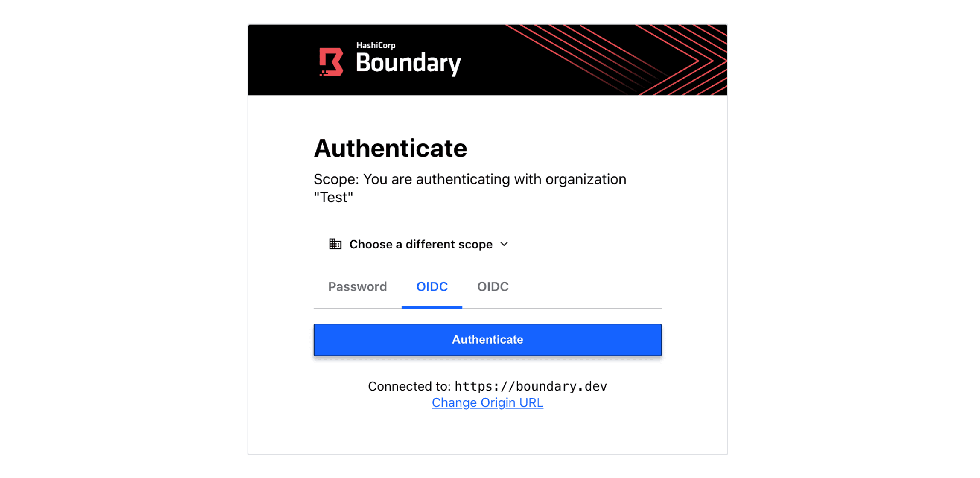Click the blue underline beneath active tab
The height and width of the screenshot is (478, 980).
pyautogui.click(x=432, y=307)
